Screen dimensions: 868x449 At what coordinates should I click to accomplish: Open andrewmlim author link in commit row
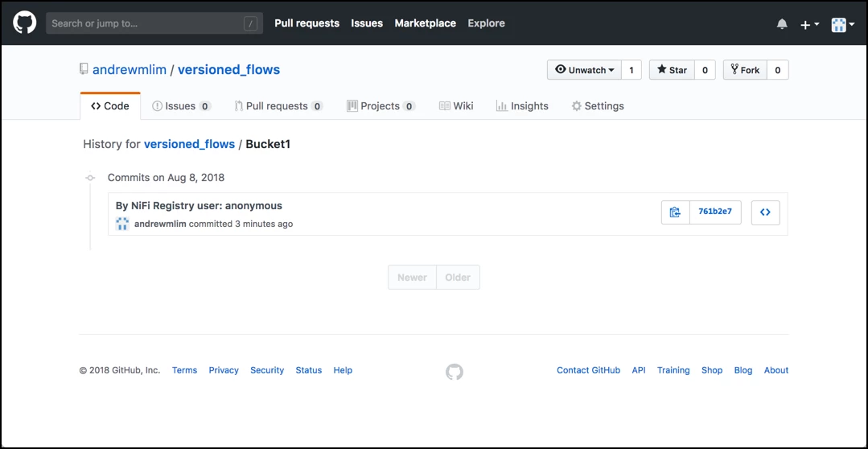pyautogui.click(x=161, y=224)
